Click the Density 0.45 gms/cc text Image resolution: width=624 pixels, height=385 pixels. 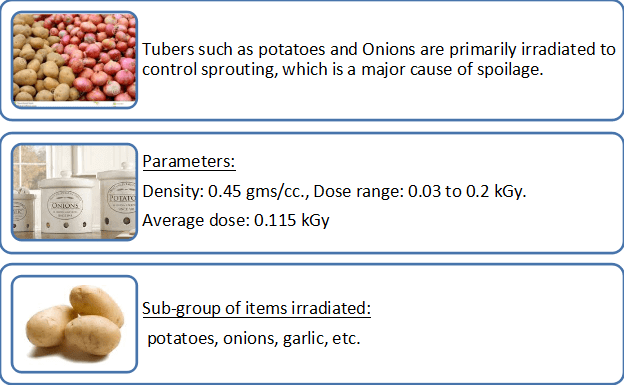226,192
